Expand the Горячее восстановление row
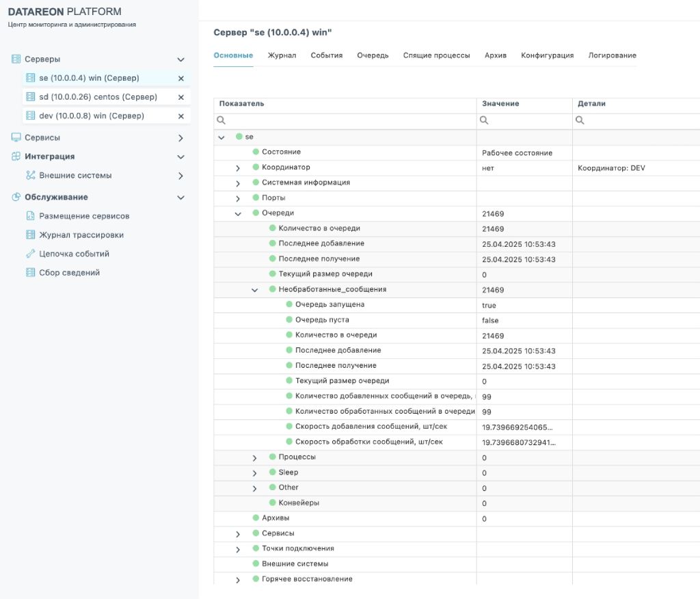 click(238, 580)
